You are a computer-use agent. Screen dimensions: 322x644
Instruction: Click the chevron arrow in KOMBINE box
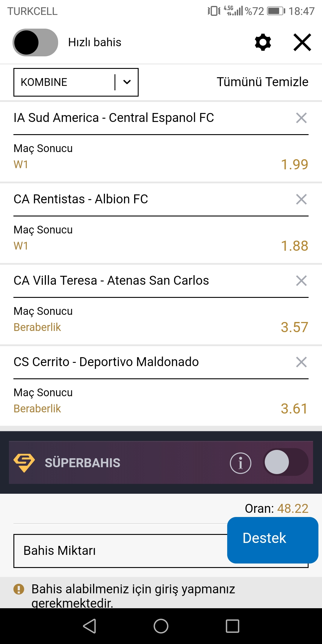point(127,82)
